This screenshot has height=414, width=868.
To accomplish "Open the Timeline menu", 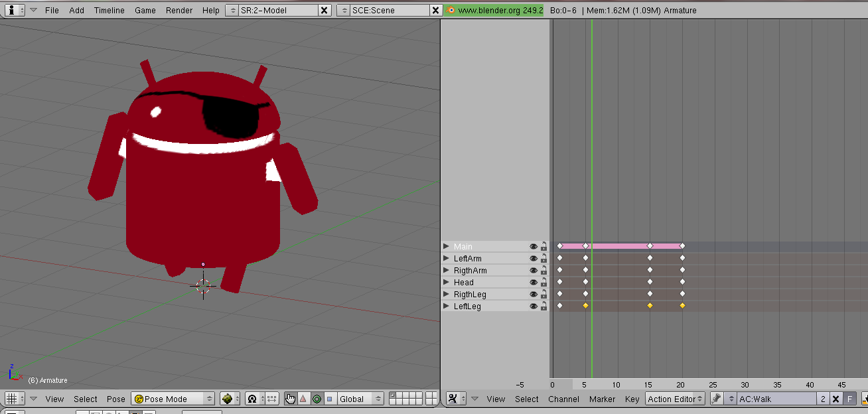I will [x=109, y=10].
